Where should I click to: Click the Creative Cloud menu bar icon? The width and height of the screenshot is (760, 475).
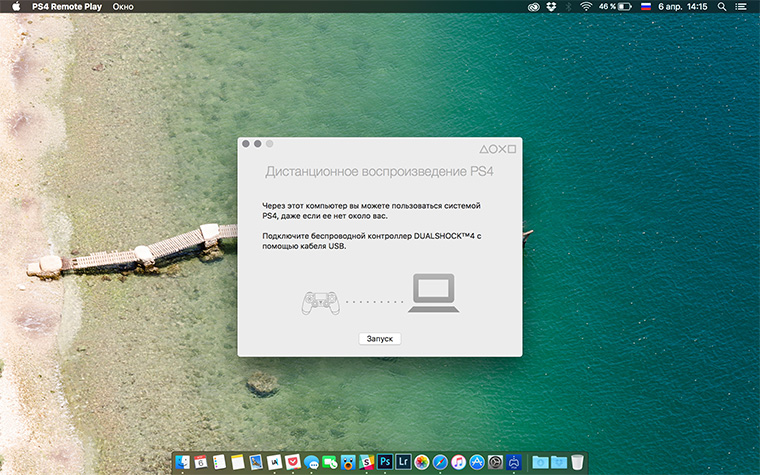[x=535, y=7]
